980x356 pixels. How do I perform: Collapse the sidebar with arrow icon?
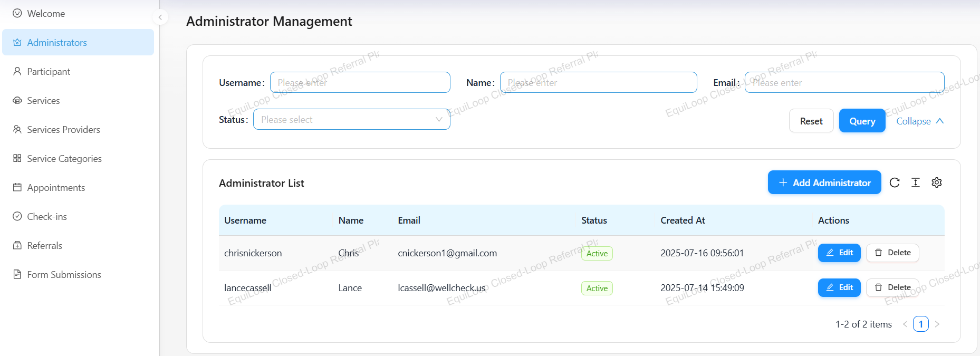point(160,17)
